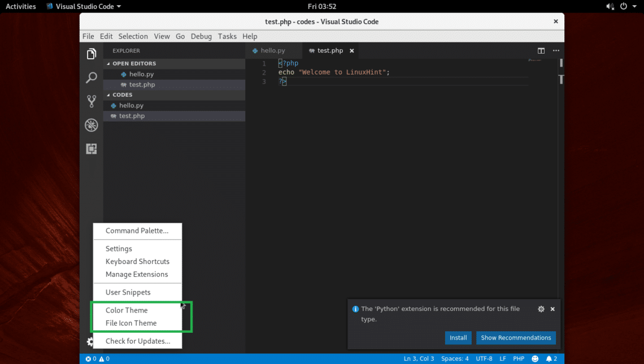Open the Search view in activity bar
The width and height of the screenshot is (644, 364).
point(91,78)
